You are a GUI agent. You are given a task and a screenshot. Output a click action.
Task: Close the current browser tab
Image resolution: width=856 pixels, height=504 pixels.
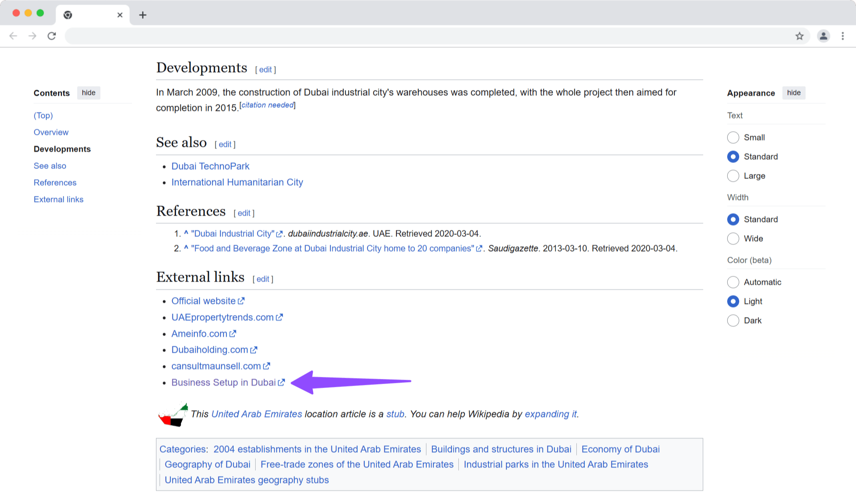click(120, 15)
